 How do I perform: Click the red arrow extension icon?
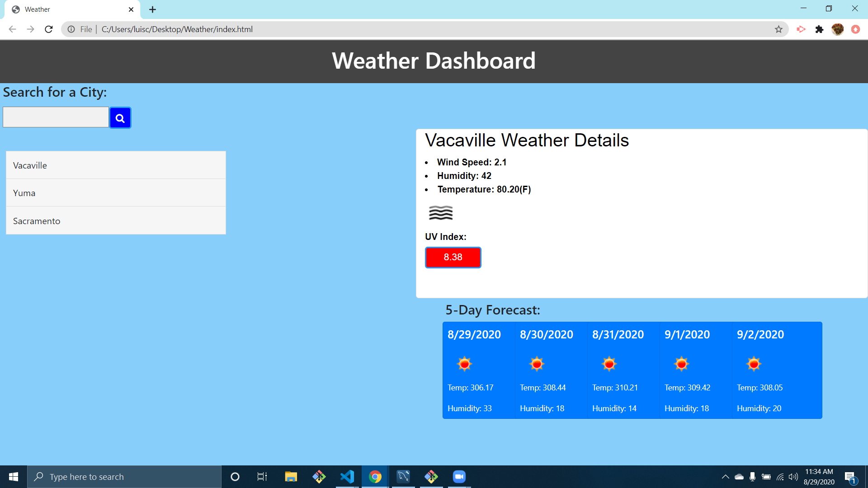(x=801, y=29)
